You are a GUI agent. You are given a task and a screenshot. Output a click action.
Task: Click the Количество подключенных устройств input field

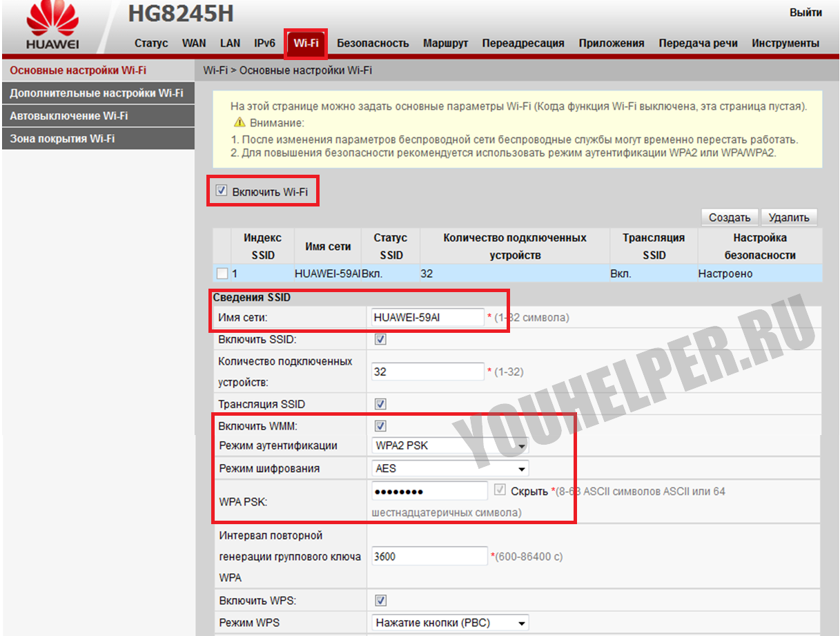pyautogui.click(x=428, y=372)
